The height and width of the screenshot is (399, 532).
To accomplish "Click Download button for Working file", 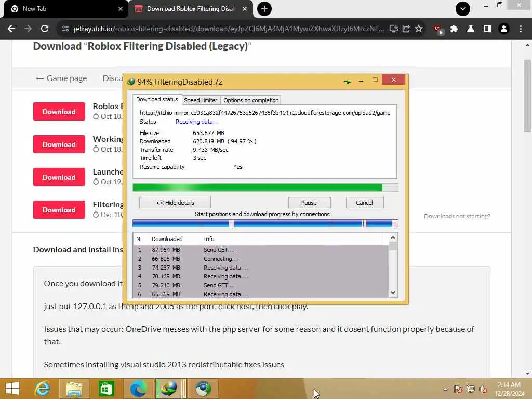I will pos(59,144).
